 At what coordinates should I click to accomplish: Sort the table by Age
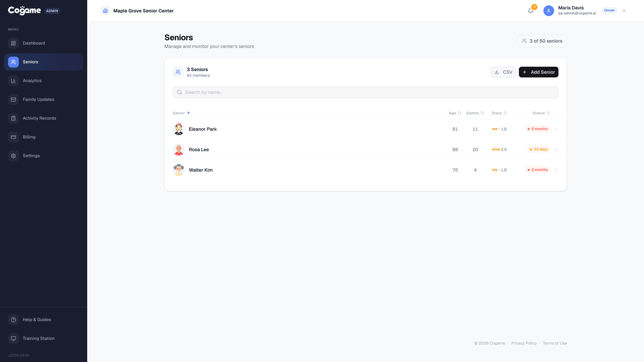tap(455, 113)
